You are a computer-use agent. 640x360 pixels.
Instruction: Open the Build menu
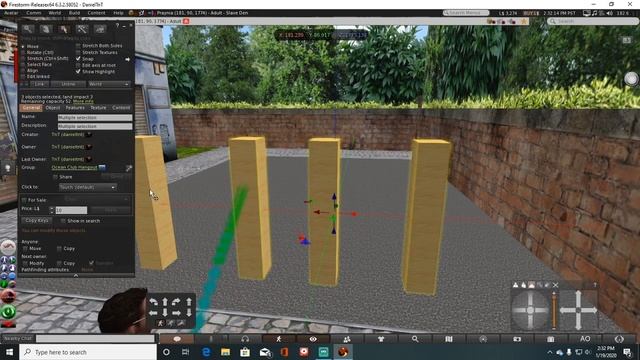tap(74, 13)
